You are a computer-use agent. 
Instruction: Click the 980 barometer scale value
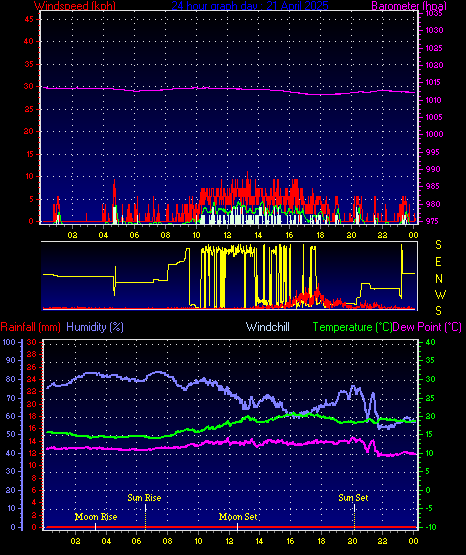tap(433, 204)
